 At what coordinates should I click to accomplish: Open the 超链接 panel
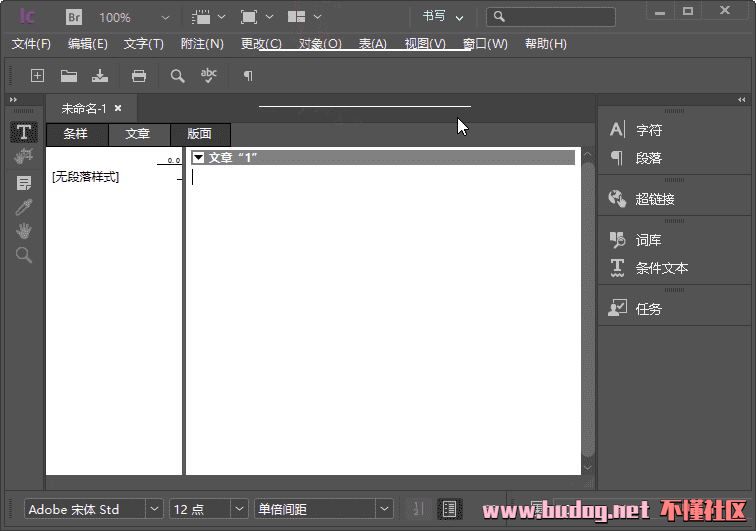click(x=654, y=199)
